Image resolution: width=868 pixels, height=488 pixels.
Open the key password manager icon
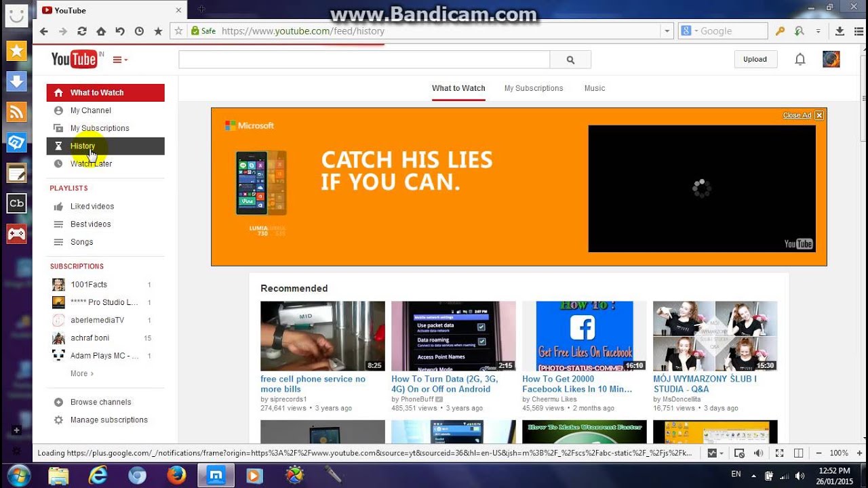click(x=781, y=31)
